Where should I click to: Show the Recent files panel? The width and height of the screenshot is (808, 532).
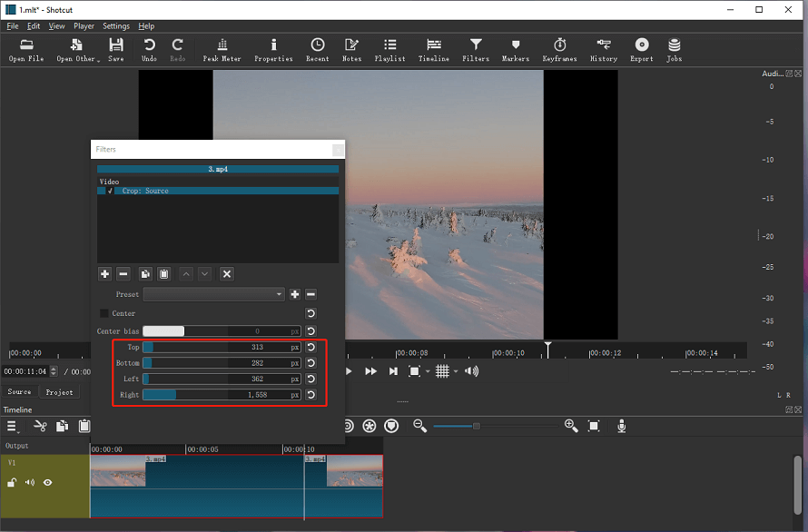tap(318, 50)
